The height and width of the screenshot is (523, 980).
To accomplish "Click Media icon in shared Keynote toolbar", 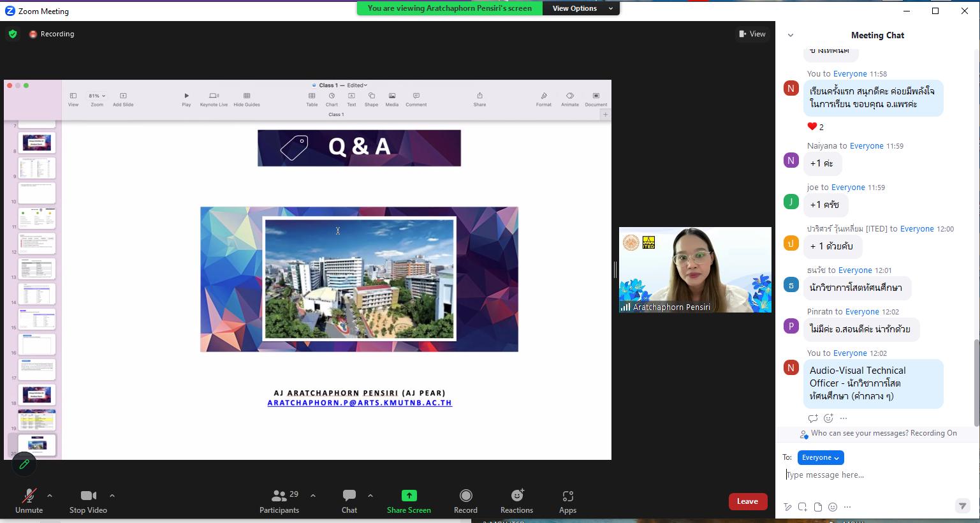I will click(x=392, y=99).
